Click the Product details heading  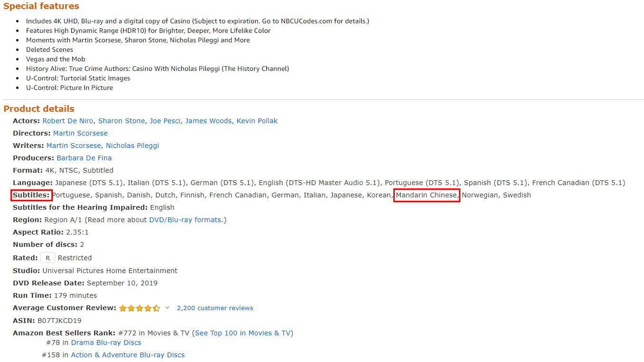click(x=39, y=108)
